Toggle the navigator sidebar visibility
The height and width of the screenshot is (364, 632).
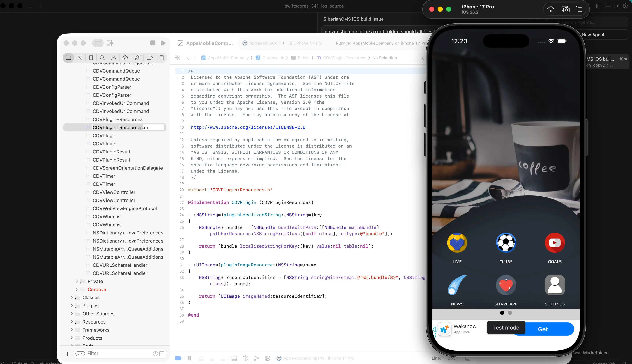point(98,43)
